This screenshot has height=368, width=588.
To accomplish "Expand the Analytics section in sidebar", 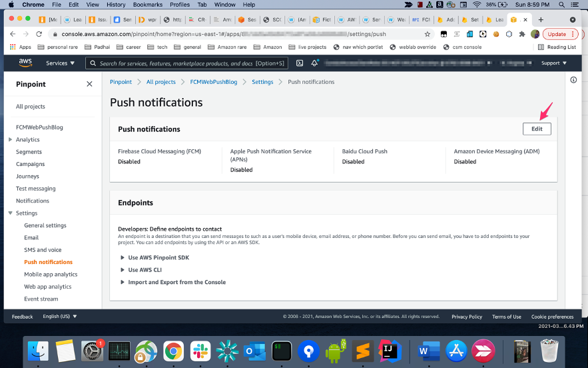I will 10,139.
